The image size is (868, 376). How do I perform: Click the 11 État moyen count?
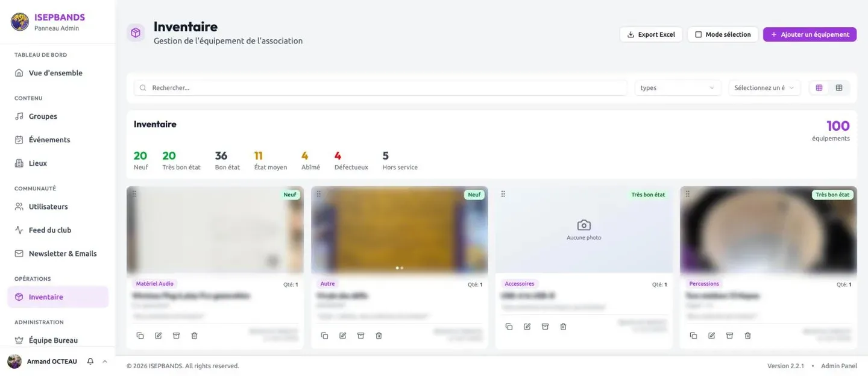click(271, 160)
